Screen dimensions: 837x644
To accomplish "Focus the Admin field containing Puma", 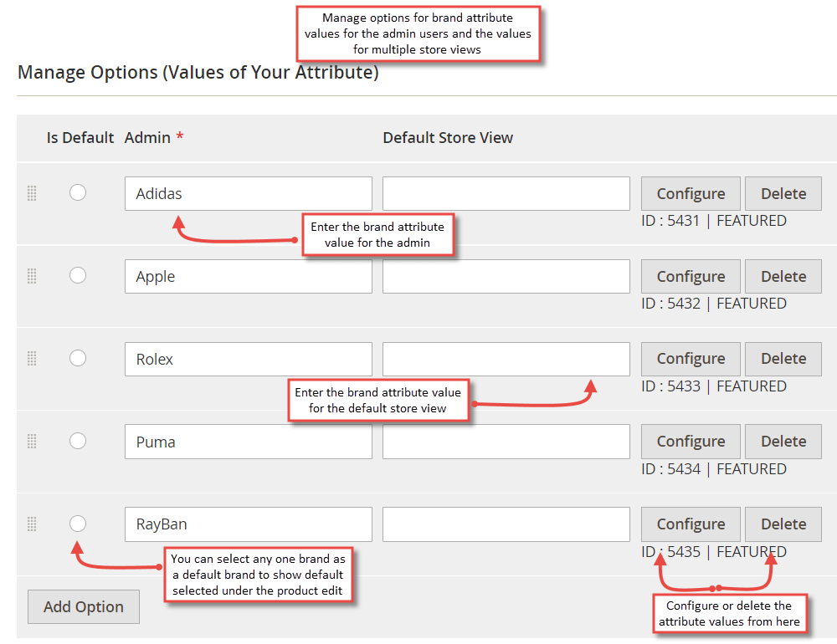I will tap(249, 442).
